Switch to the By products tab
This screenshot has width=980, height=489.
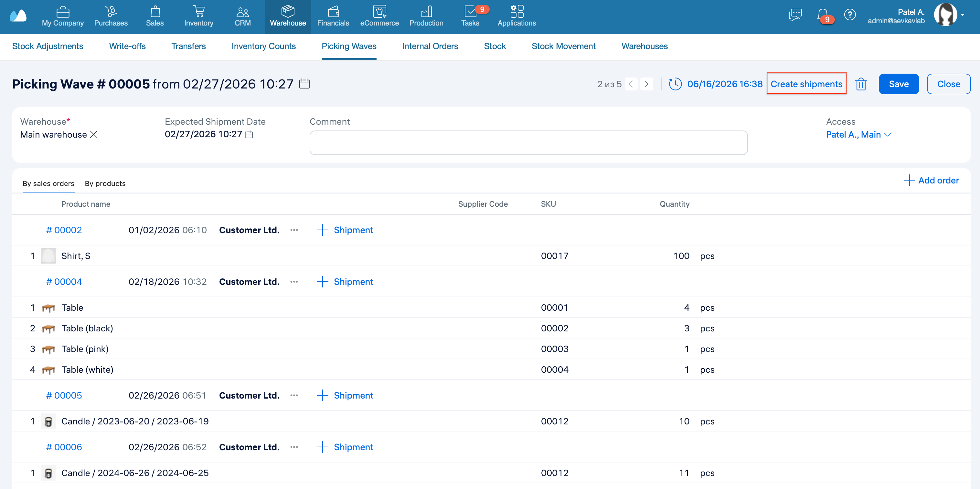coord(105,183)
